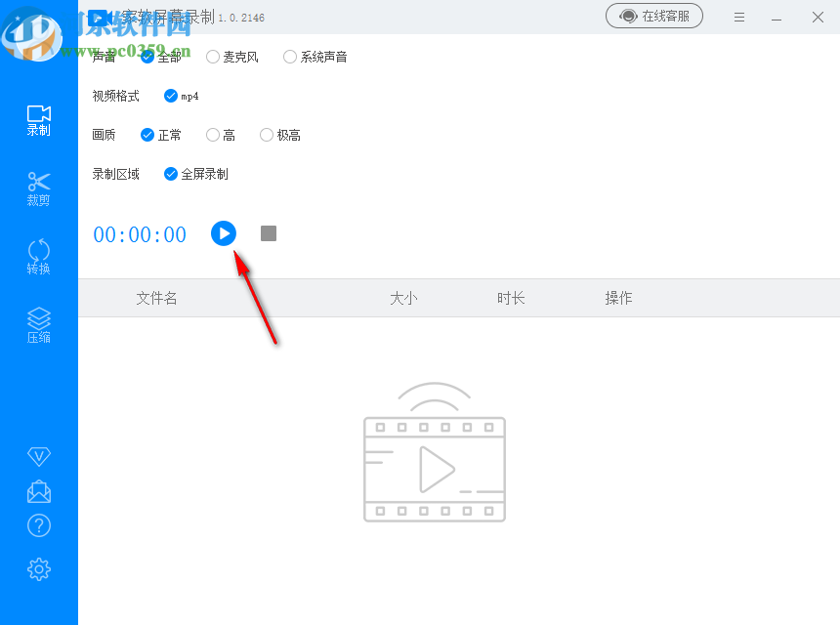840x625 pixels.
Task: Click the VIP diamond icon in sidebar
Action: click(x=38, y=456)
